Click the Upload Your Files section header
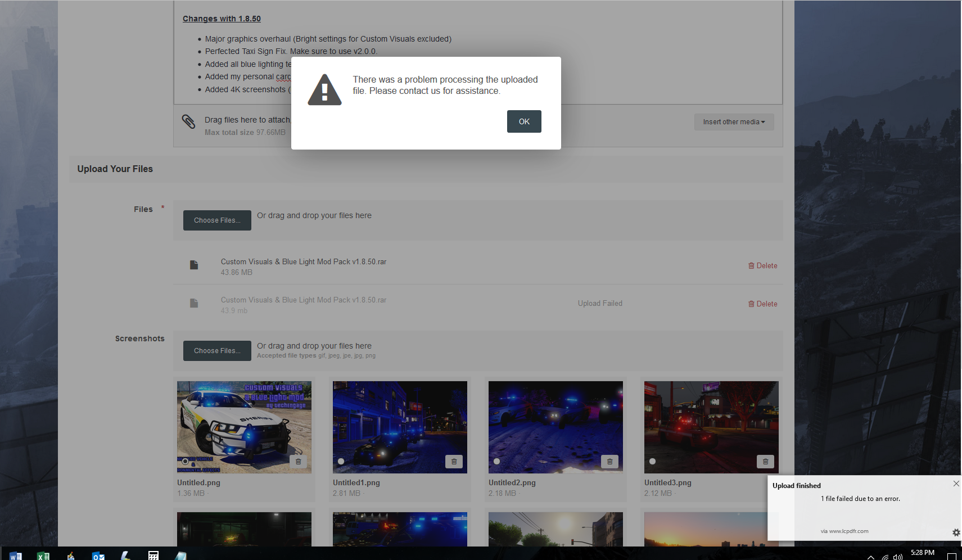 (115, 169)
